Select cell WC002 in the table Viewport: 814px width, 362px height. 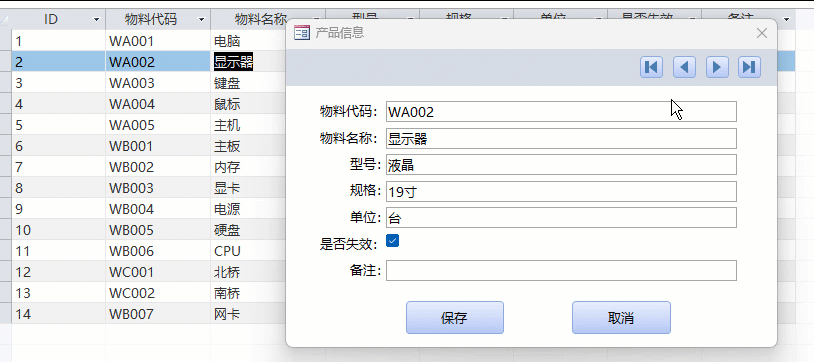click(x=158, y=293)
